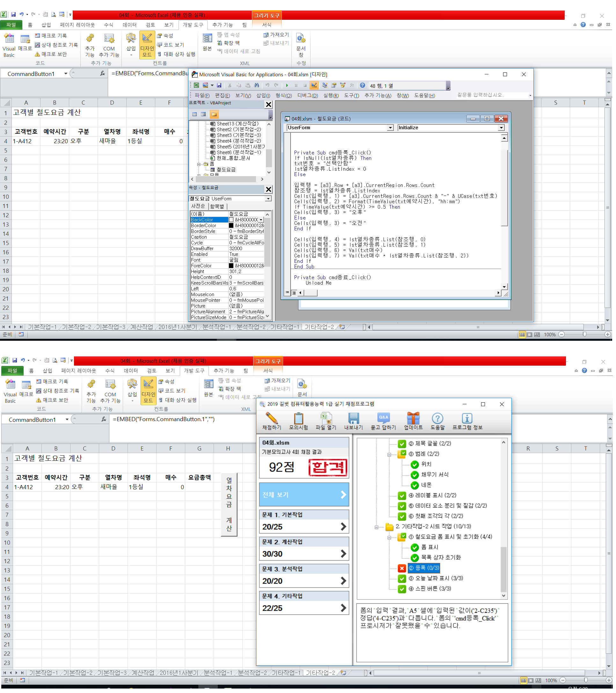Open the 디버그(D) menu in VBA editor
616x693 pixels.
[309, 96]
